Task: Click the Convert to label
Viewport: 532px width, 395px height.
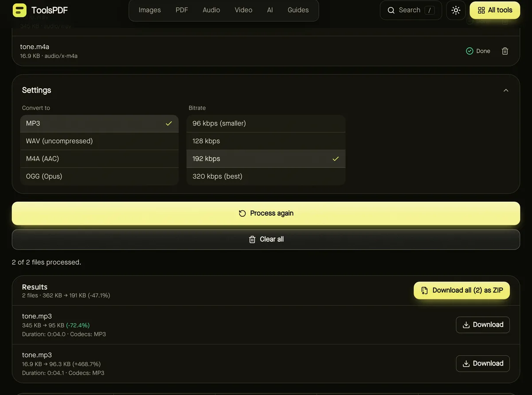Action: tap(36, 108)
